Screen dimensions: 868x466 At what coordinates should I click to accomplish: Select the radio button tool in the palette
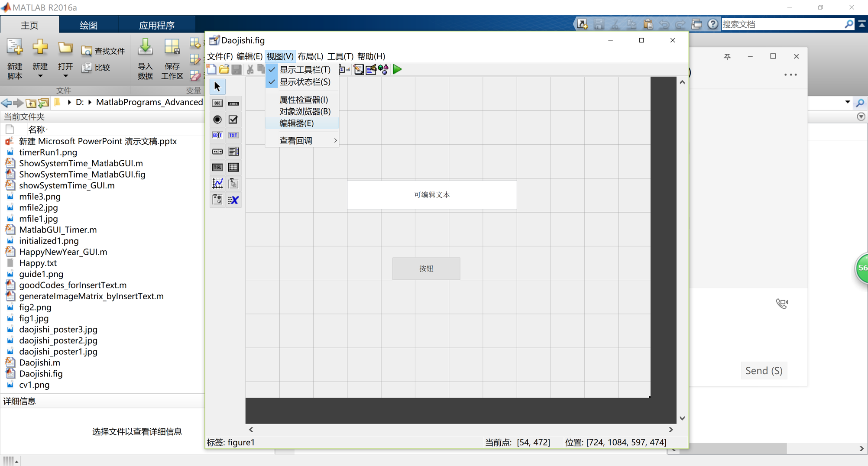pos(217,120)
